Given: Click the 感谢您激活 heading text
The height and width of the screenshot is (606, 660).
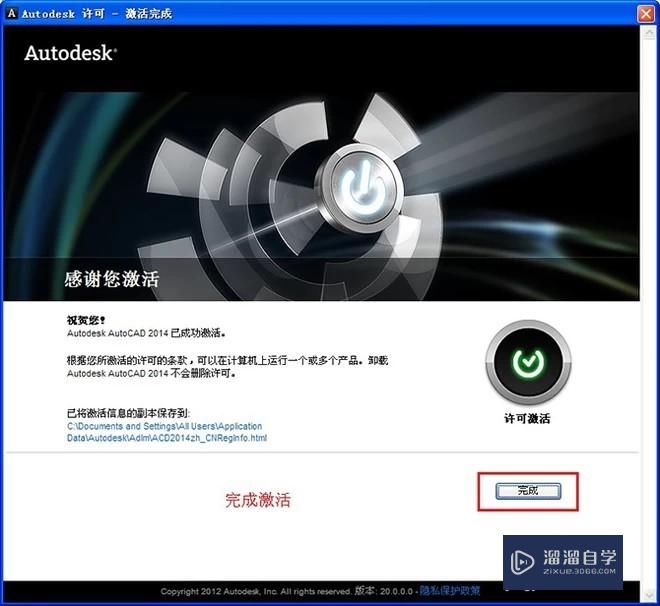Looking at the screenshot, I should (112, 279).
